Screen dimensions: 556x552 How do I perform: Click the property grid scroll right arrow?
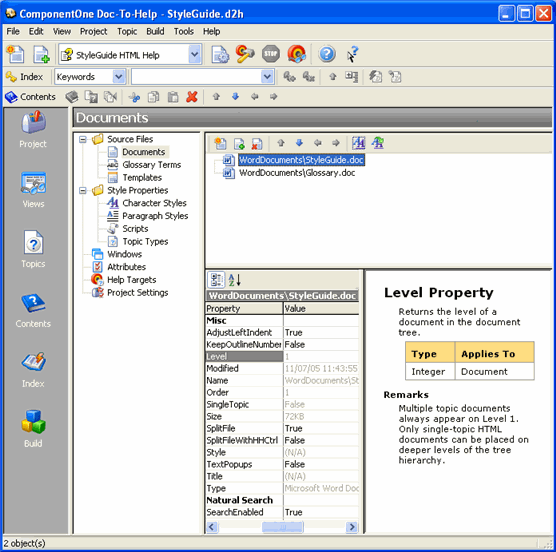click(x=352, y=527)
